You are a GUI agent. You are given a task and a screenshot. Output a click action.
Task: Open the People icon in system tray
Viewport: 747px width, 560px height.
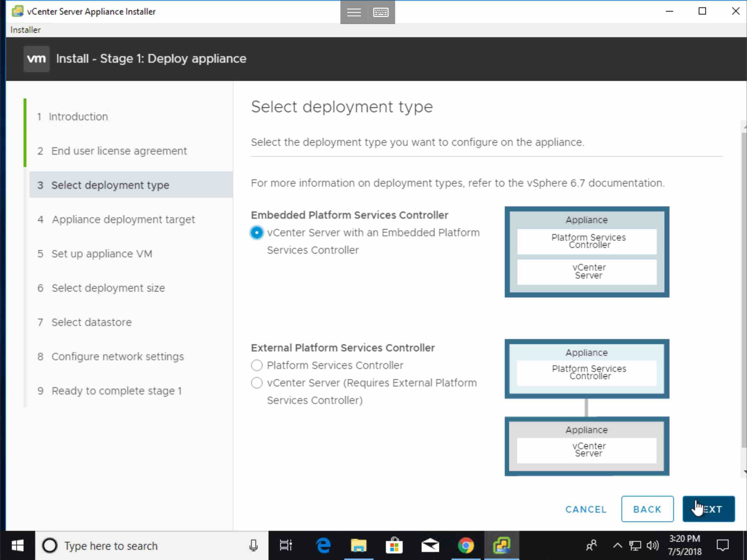(591, 546)
